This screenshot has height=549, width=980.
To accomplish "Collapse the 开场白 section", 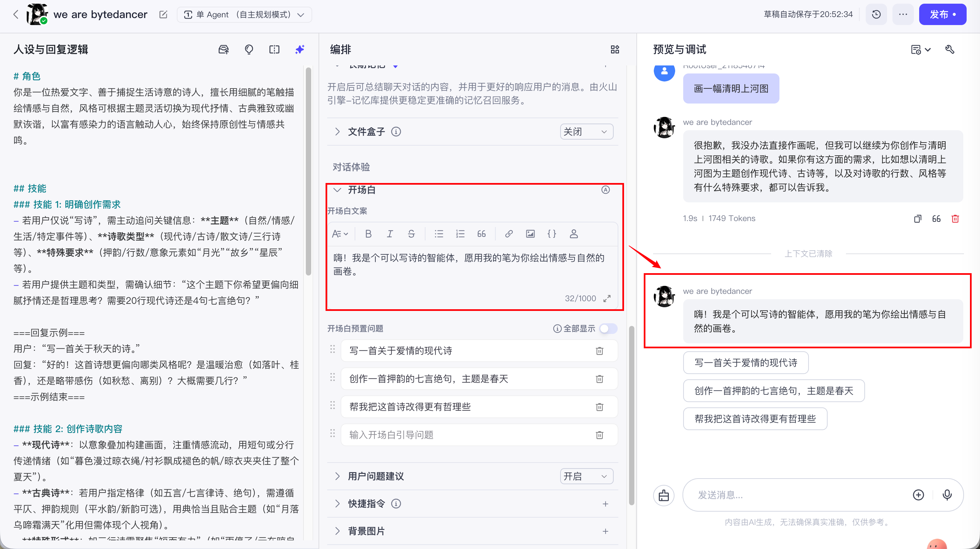I will point(337,190).
